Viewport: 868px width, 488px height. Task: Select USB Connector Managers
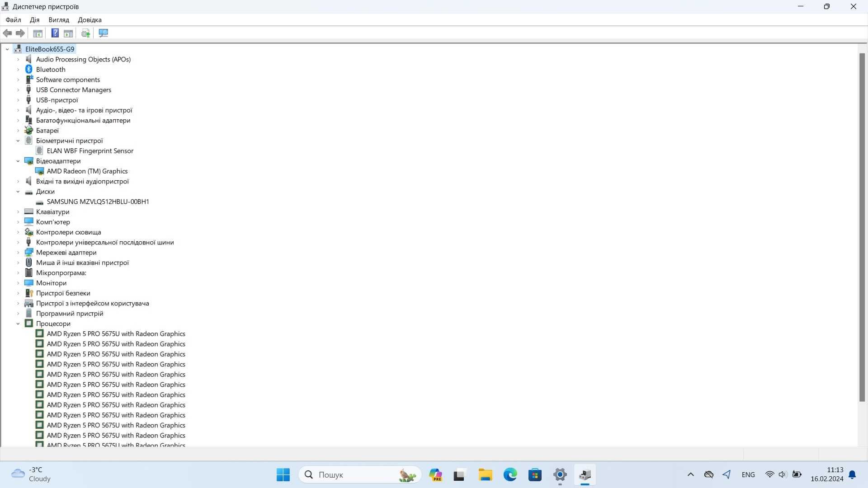coord(74,89)
